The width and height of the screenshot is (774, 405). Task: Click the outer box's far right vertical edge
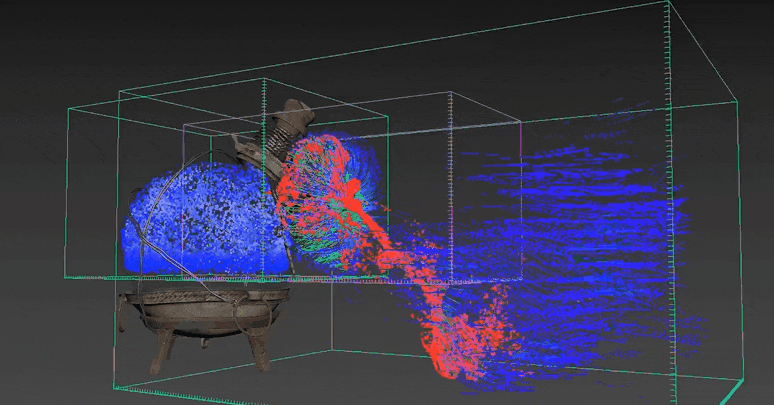pos(740,240)
